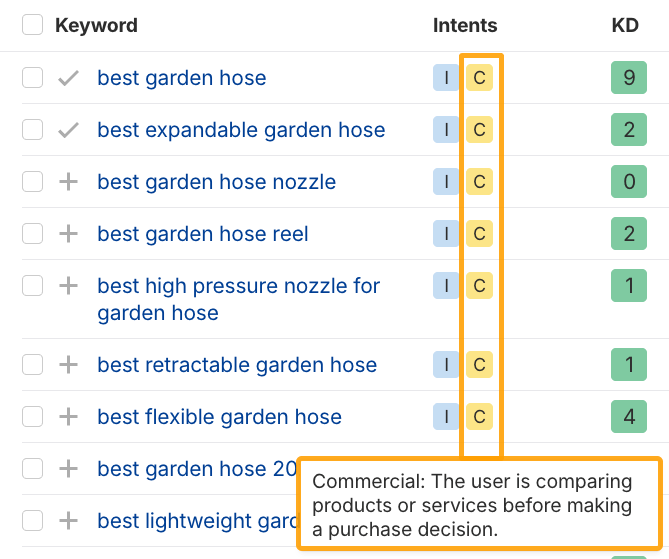The width and height of the screenshot is (669, 559).
Task: Add best garden hose nozzle with plus icon
Action: click(68, 182)
